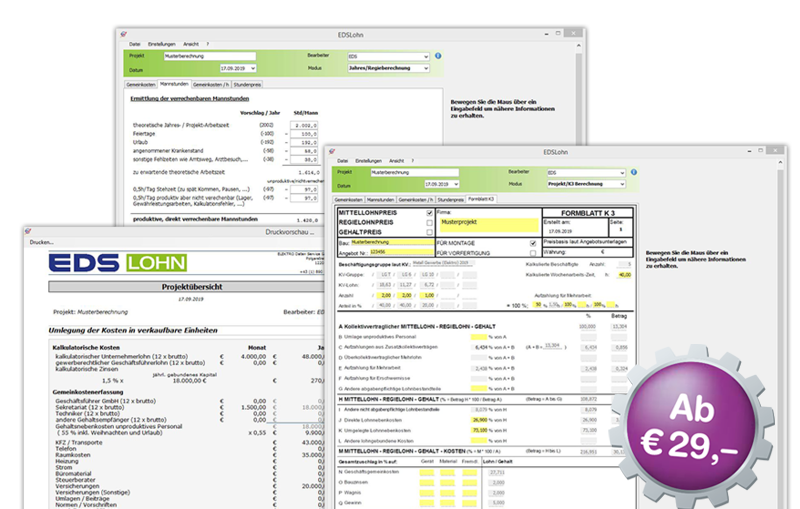The image size is (800, 509).
Task: Click the yellow Bau field showing Musterberechnung
Action: 392,242
